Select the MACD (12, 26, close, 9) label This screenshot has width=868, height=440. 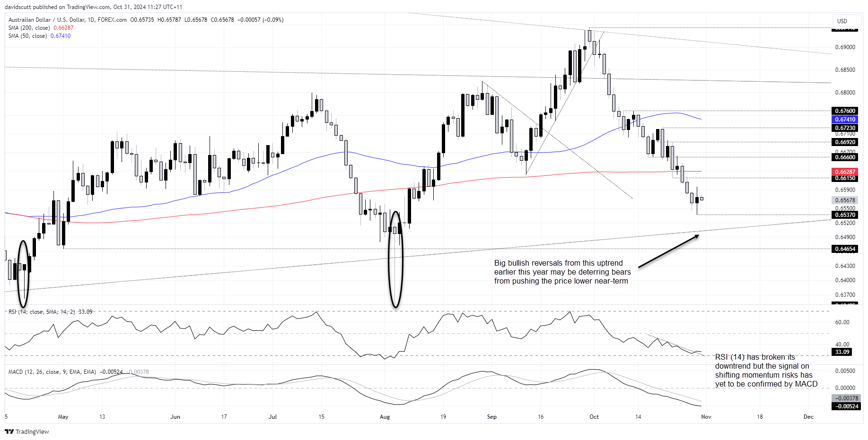(x=52, y=372)
